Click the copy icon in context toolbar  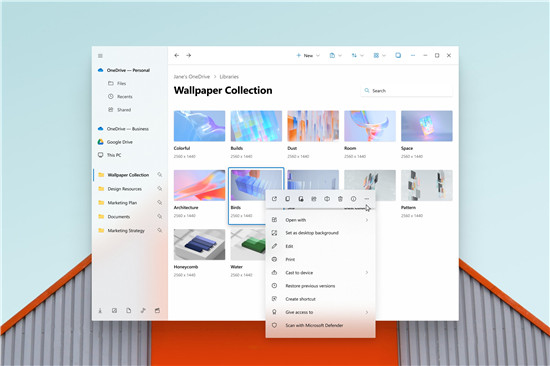click(287, 199)
